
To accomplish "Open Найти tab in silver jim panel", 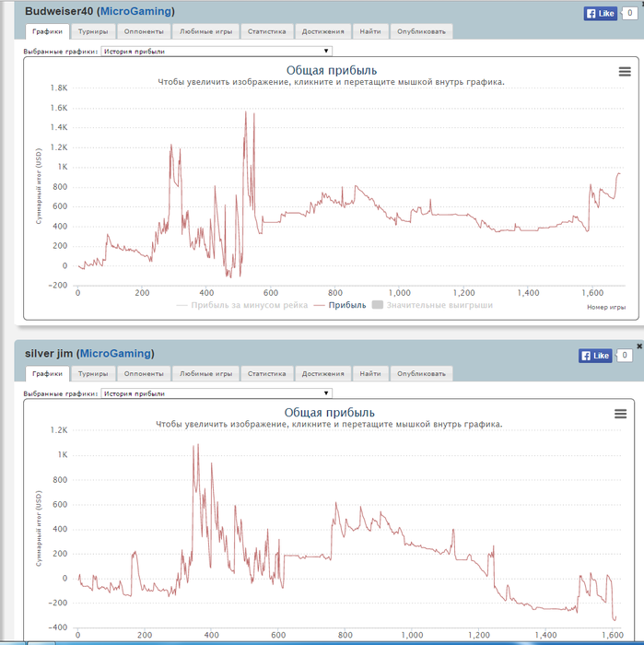I will [x=370, y=374].
